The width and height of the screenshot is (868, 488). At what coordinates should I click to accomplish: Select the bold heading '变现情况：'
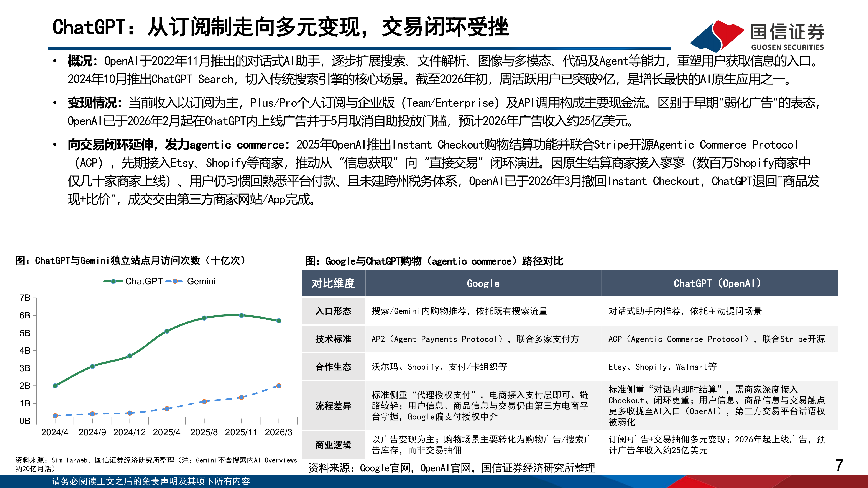(95, 103)
